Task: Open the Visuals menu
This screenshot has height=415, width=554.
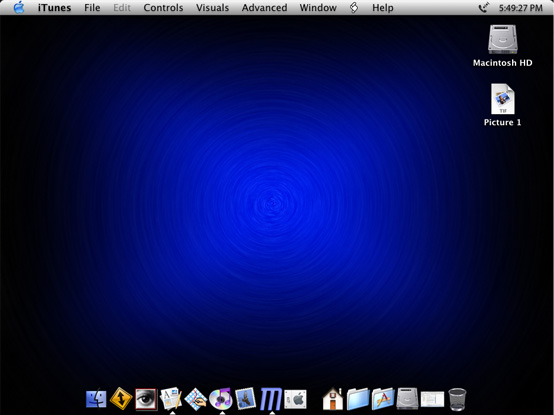Action: 212,7
